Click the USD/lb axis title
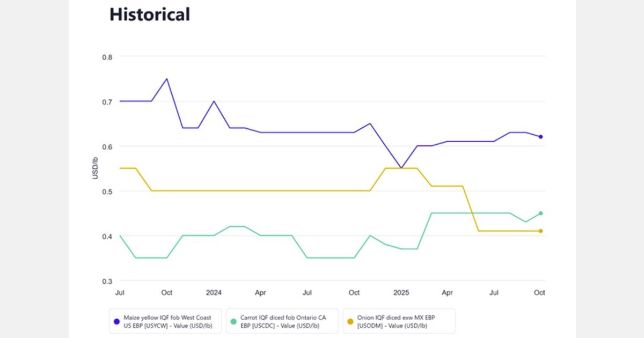The image size is (644, 338). pyautogui.click(x=95, y=168)
